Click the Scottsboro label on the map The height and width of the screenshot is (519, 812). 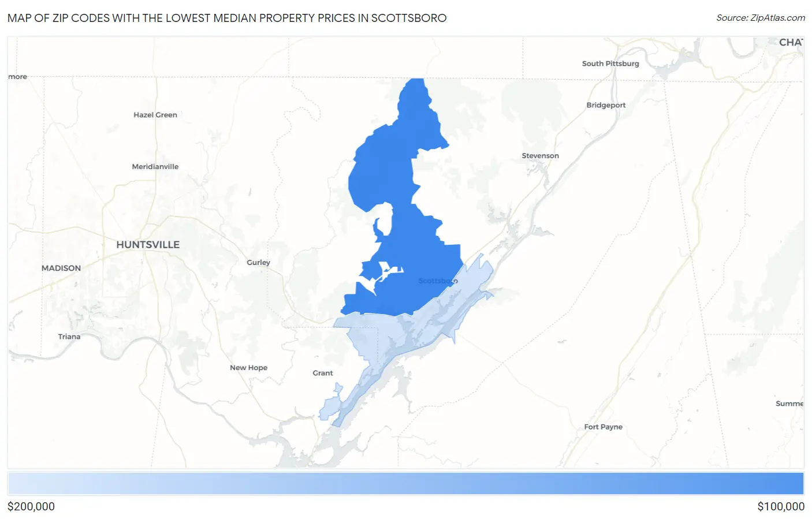click(438, 281)
